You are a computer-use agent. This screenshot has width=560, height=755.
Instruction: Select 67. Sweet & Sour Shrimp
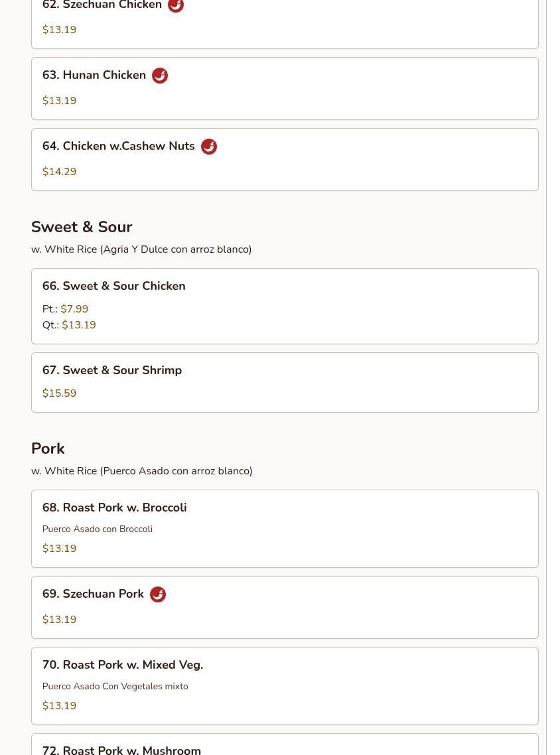click(x=112, y=370)
